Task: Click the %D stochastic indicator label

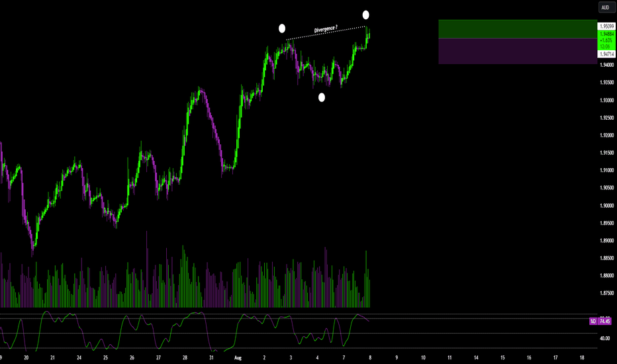Action: [x=593, y=321]
